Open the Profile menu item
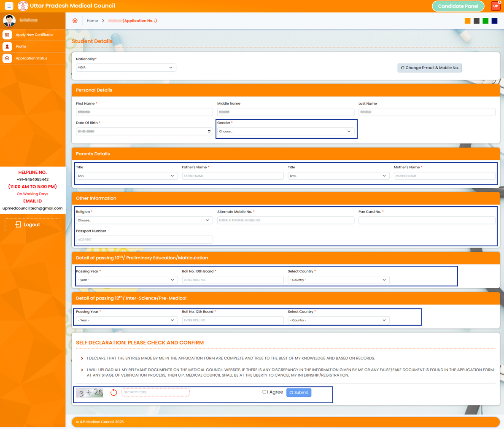 click(21, 46)
